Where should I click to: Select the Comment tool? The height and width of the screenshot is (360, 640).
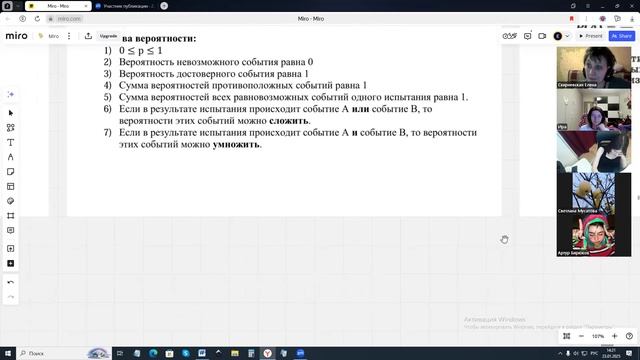point(11,230)
